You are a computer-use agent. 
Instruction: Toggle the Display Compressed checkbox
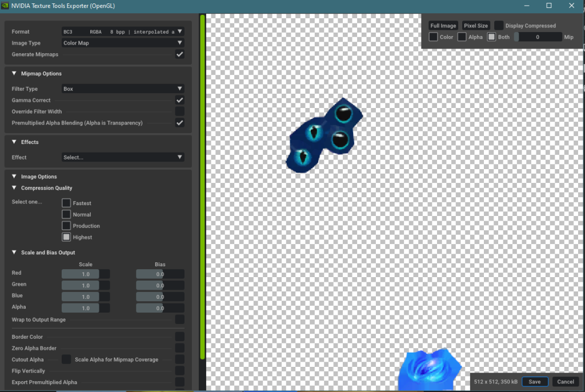tap(498, 25)
